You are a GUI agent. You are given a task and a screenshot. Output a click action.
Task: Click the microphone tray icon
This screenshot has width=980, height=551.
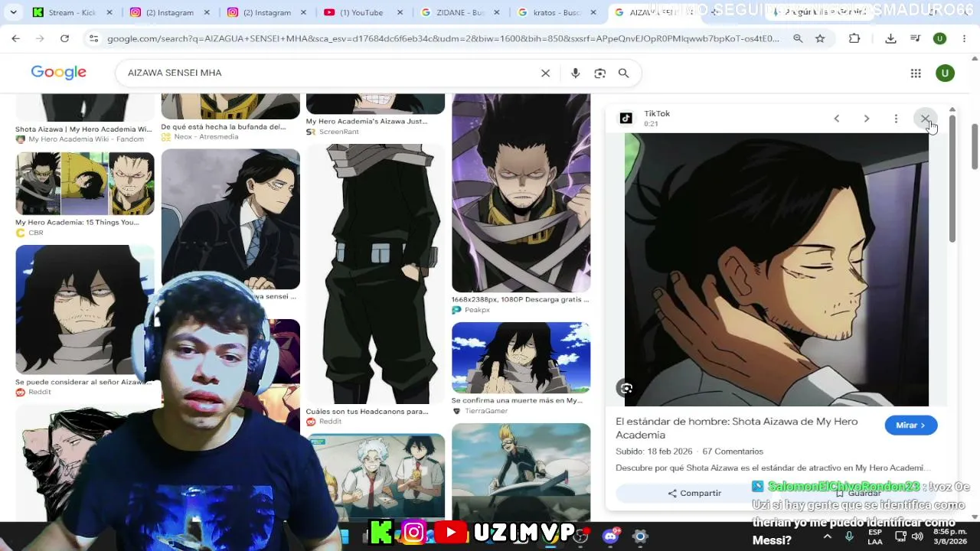pos(848,536)
